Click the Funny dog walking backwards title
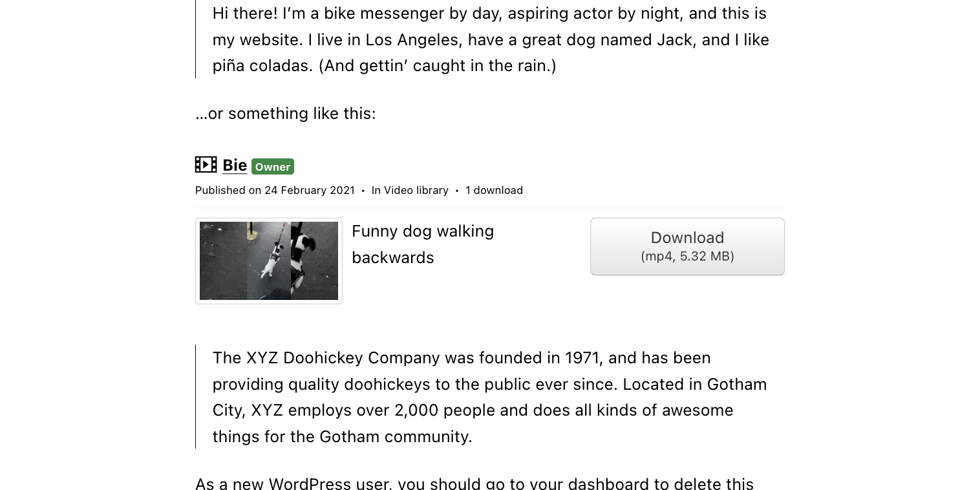The image size is (980, 490). click(423, 244)
